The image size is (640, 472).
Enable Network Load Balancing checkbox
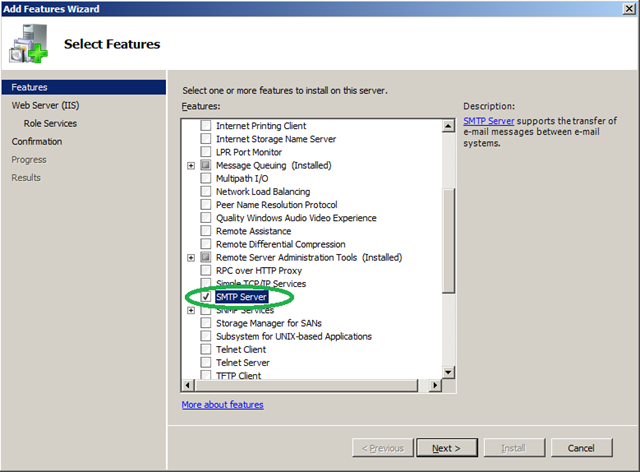click(x=206, y=191)
